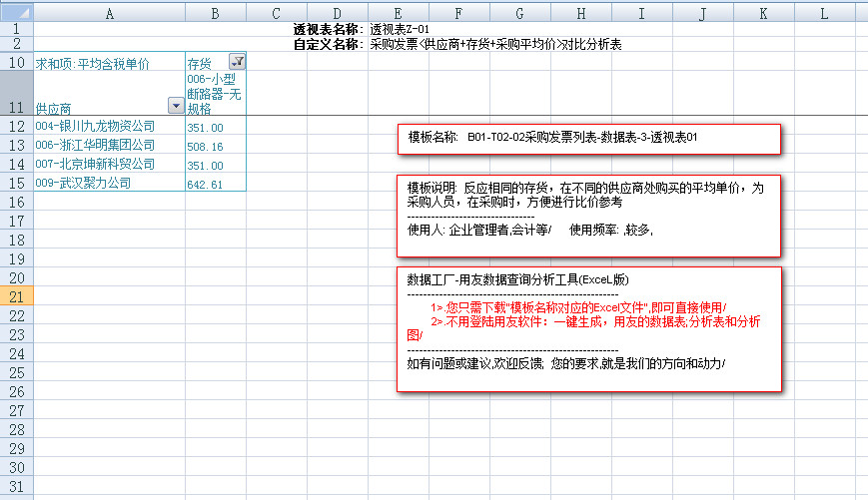This screenshot has width=868, height=500.
Task: Select column E header
Action: pyautogui.click(x=398, y=13)
